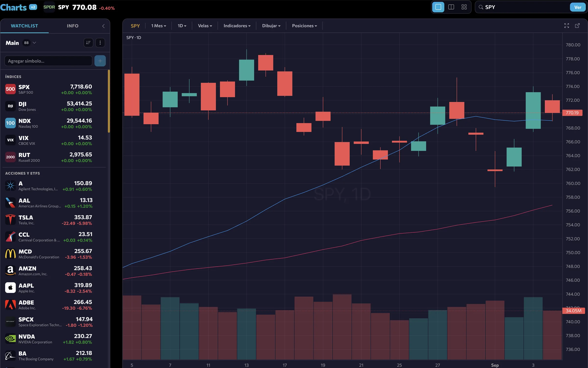Click the plus button to add a symbol
This screenshot has height=368, width=588.
(x=100, y=61)
